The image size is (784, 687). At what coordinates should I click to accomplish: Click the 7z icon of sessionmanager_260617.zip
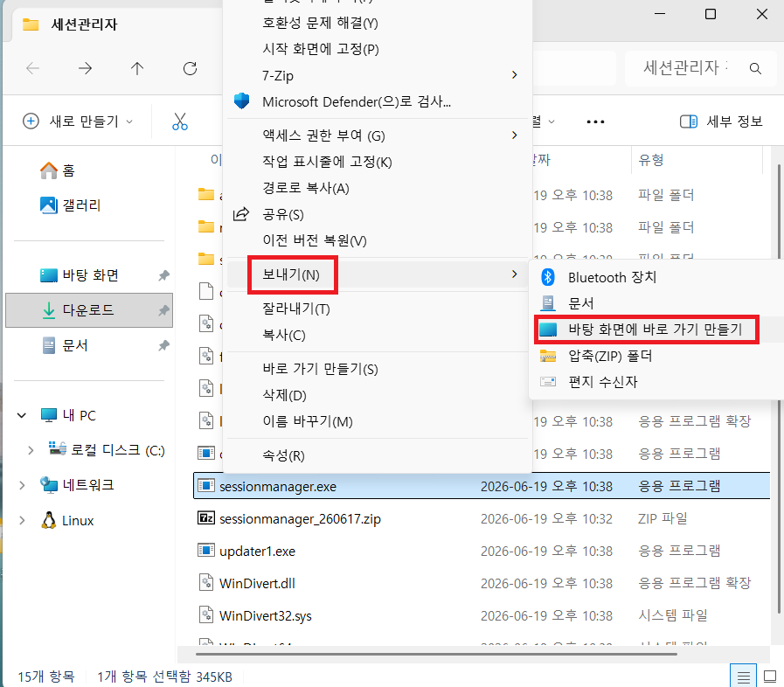[x=206, y=518]
